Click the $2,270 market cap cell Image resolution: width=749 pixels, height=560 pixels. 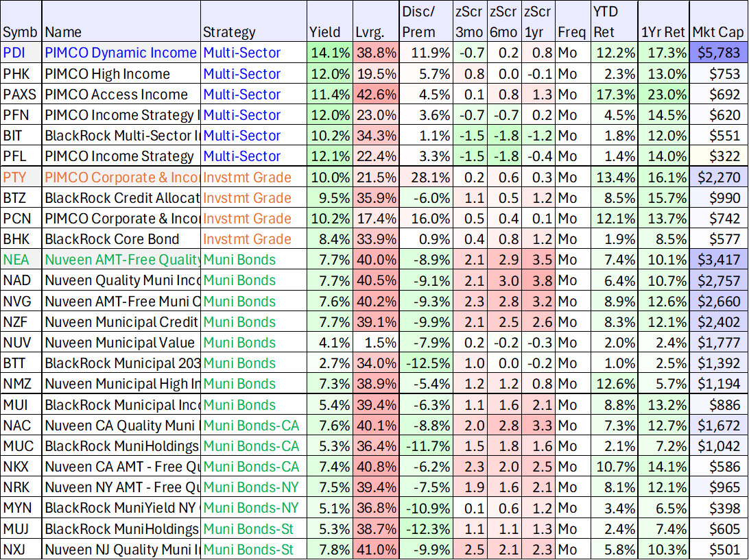coord(718,177)
